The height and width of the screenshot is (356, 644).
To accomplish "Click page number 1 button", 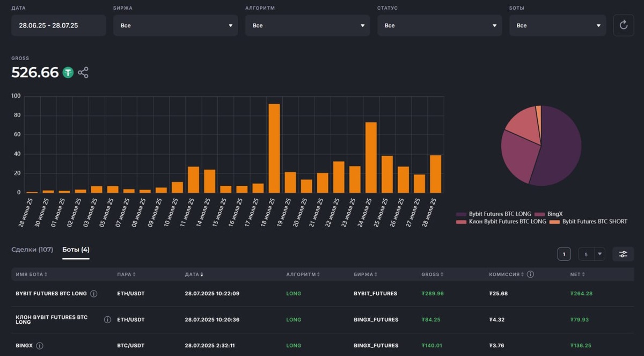I will [564, 254].
